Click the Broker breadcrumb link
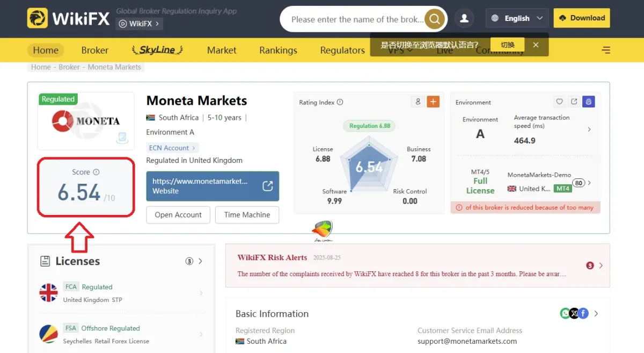644x353 pixels. (x=69, y=67)
